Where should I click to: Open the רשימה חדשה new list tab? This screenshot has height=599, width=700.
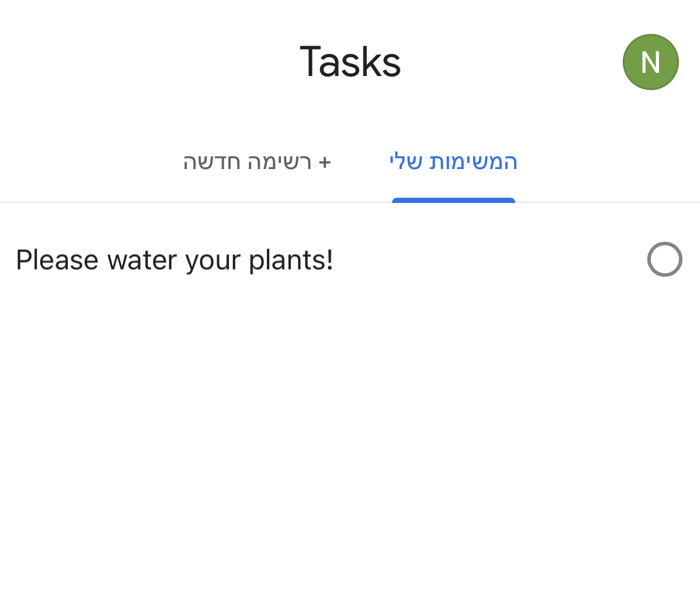click(x=257, y=162)
